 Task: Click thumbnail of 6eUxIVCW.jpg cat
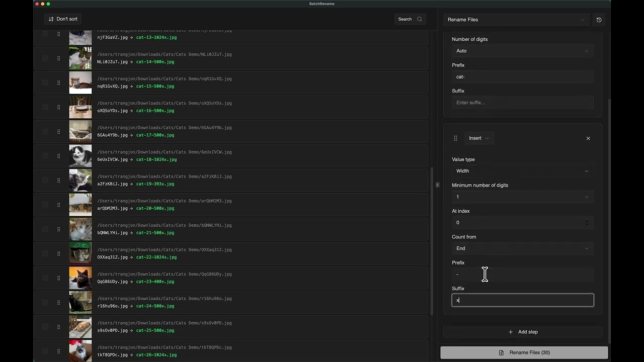click(x=80, y=156)
